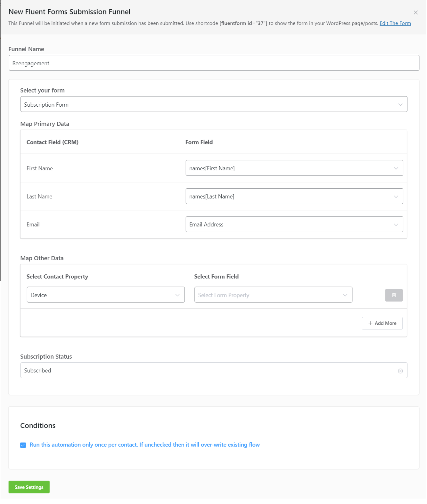Click the Subscribed tag in the status field
The height and width of the screenshot is (504, 427).
coord(37,370)
